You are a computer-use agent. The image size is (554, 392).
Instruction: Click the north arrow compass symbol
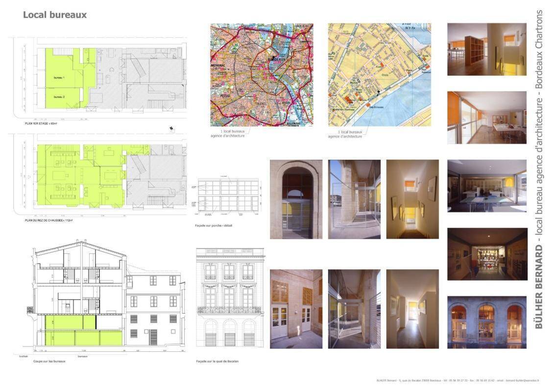coord(170,129)
